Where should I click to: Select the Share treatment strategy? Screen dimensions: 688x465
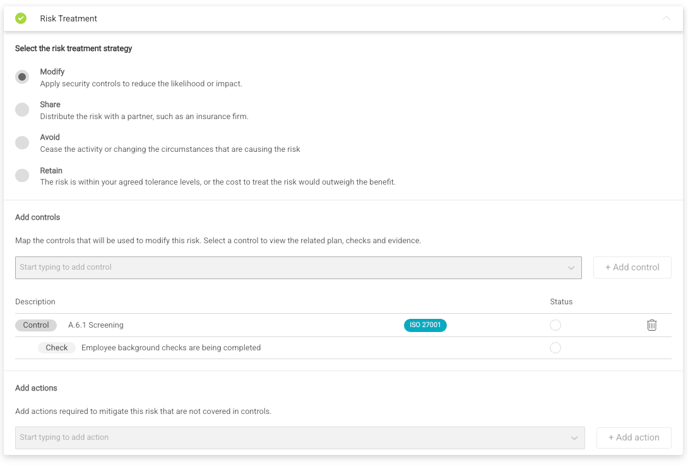coord(22,110)
